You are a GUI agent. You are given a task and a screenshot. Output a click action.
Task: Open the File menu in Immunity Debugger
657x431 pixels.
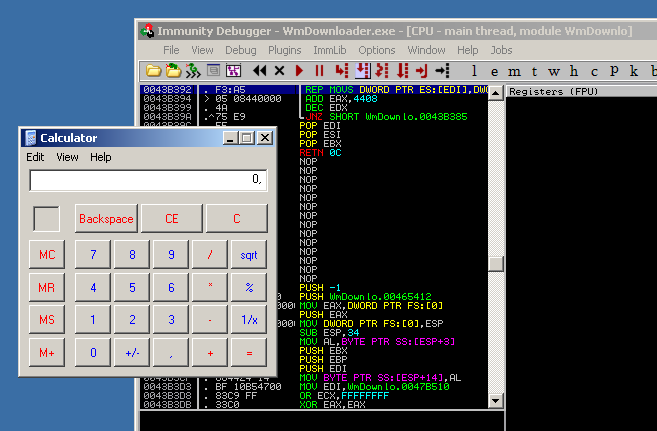click(x=171, y=50)
